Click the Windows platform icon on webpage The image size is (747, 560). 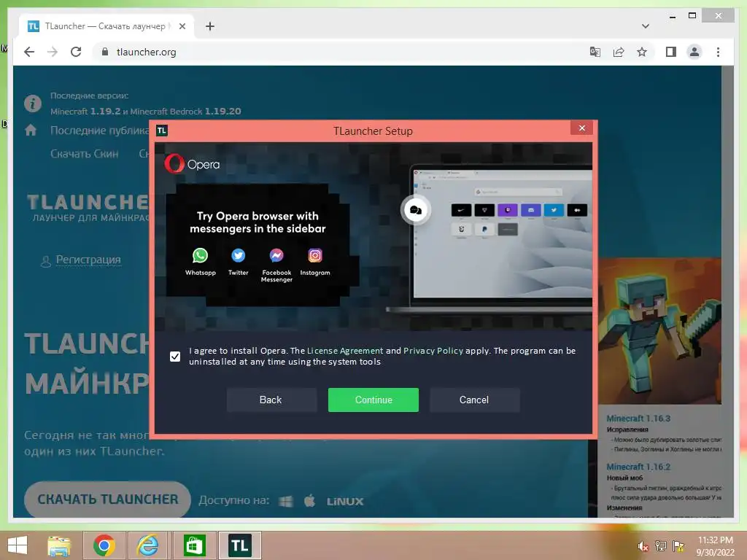[286, 501]
